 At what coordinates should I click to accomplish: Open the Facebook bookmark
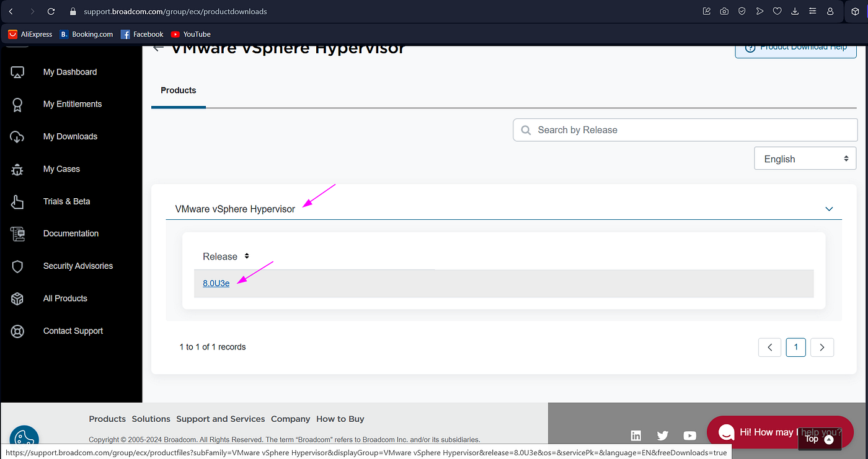pyautogui.click(x=142, y=34)
